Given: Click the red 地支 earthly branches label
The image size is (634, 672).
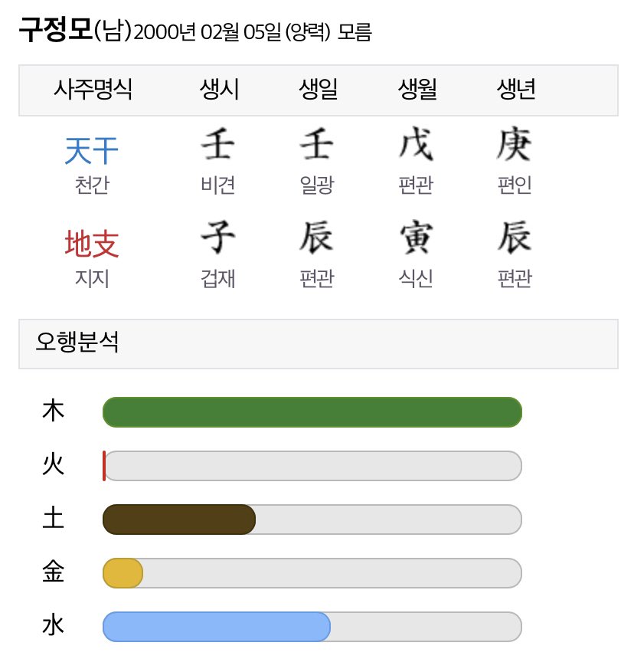Looking at the screenshot, I should point(91,244).
